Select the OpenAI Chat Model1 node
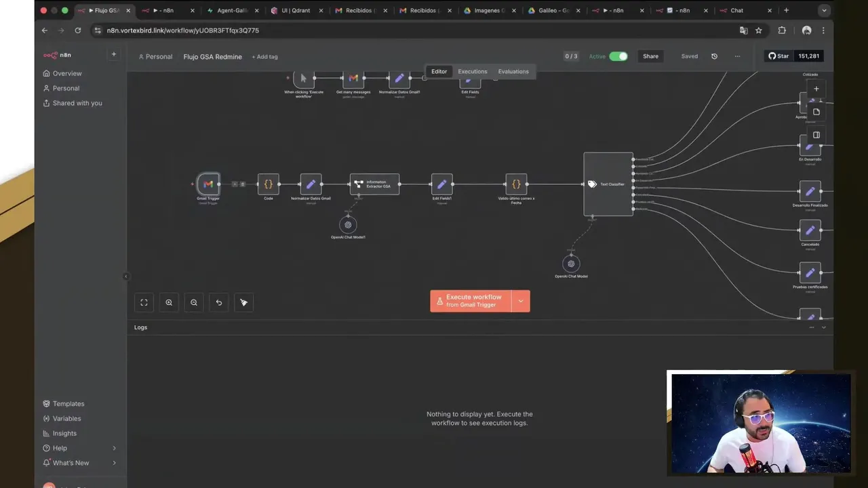 pos(348,224)
